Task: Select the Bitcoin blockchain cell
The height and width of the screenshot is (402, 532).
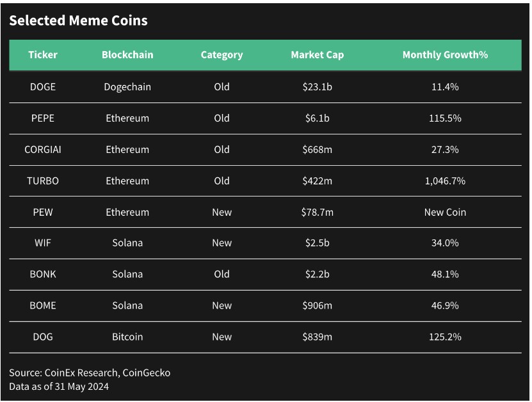Action: [127, 337]
